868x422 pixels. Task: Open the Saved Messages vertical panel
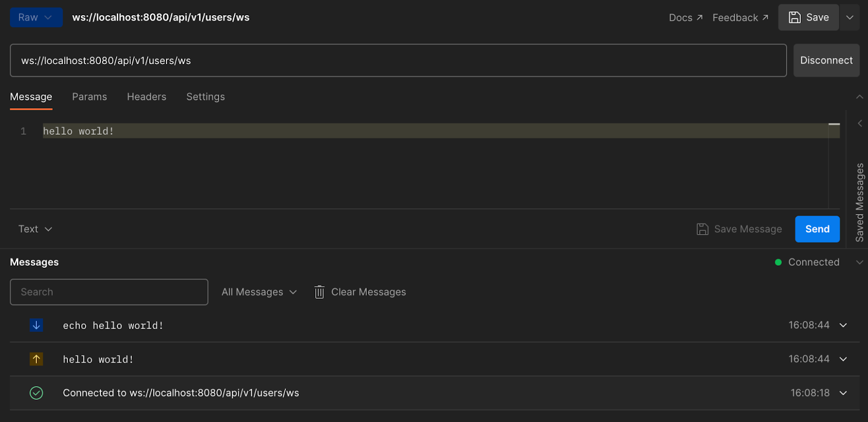(x=859, y=202)
